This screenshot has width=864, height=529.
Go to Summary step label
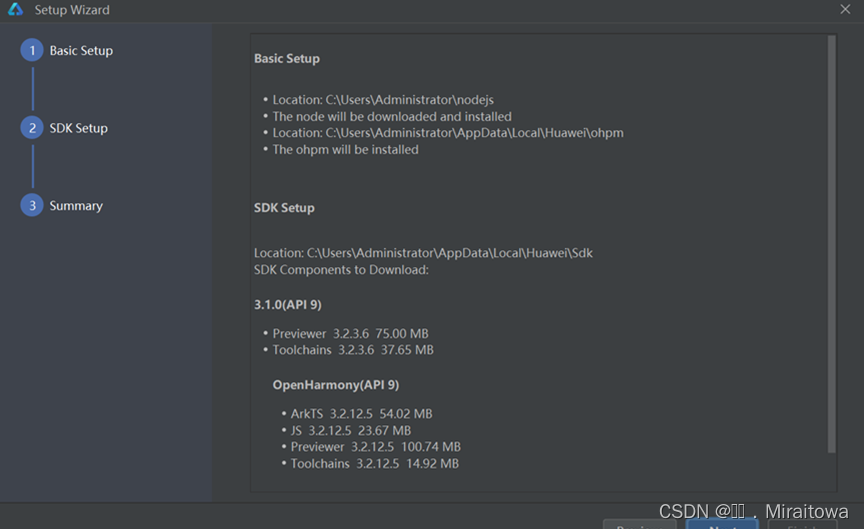pos(76,206)
